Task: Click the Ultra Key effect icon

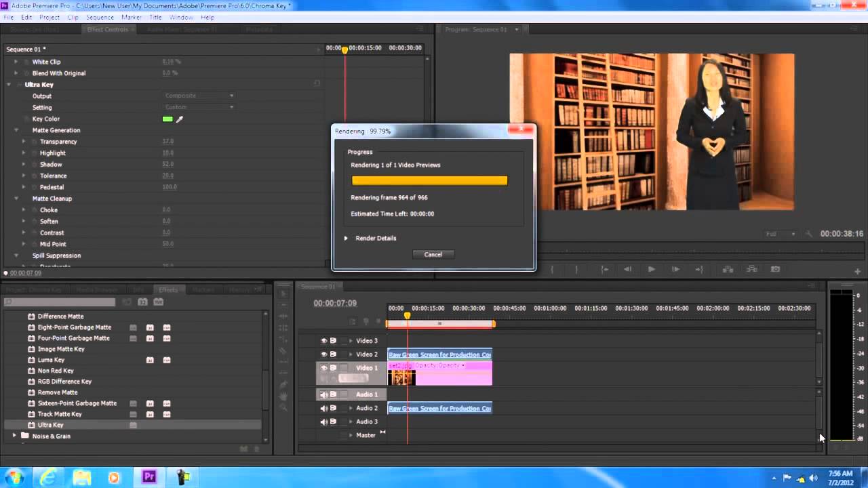Action: pos(31,425)
